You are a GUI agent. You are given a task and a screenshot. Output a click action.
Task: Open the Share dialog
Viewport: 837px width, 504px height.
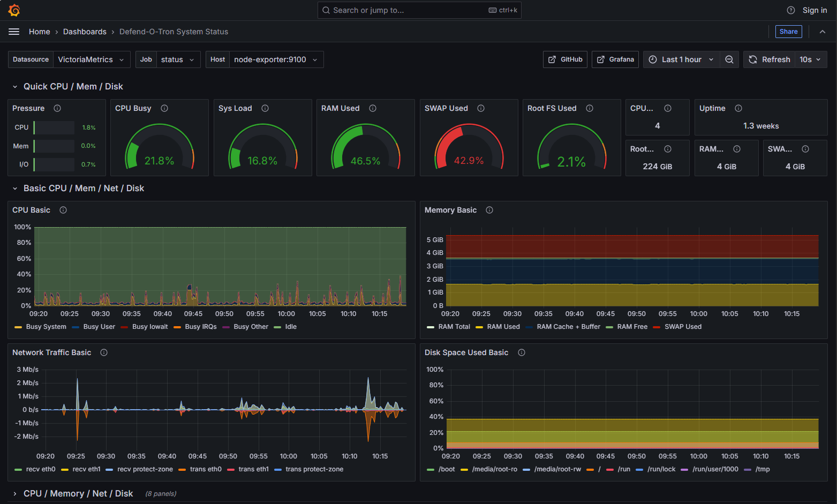point(788,32)
